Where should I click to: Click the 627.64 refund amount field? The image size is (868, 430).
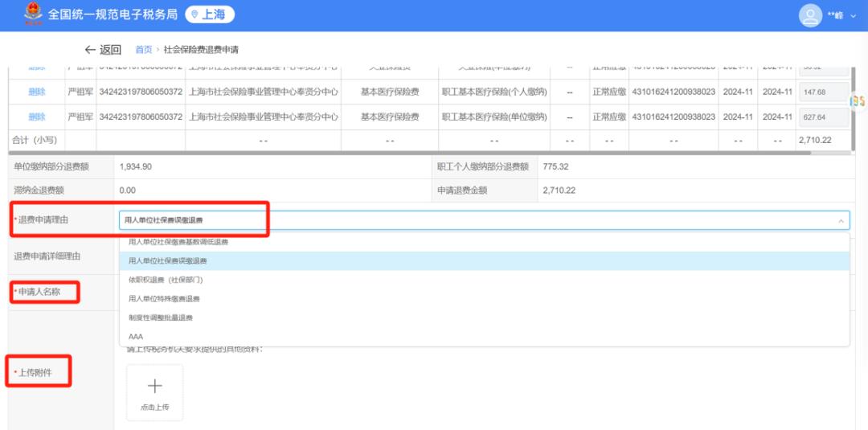[x=823, y=117]
